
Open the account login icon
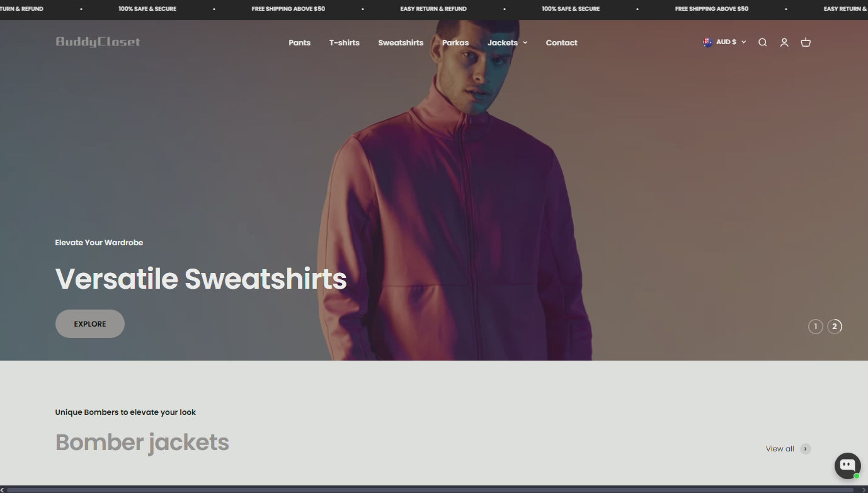click(x=784, y=42)
